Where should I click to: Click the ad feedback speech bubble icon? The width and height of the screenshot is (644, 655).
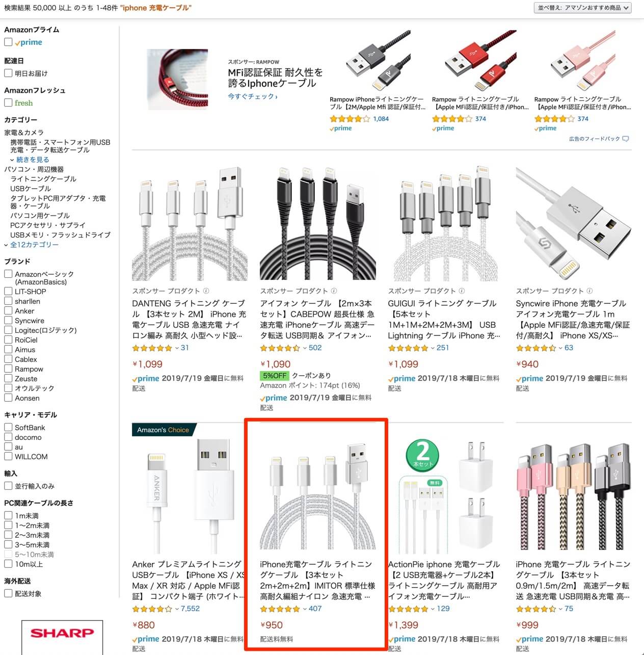coord(626,139)
